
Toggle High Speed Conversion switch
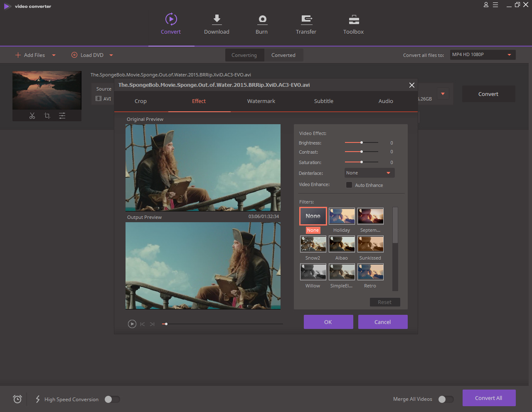pos(112,399)
